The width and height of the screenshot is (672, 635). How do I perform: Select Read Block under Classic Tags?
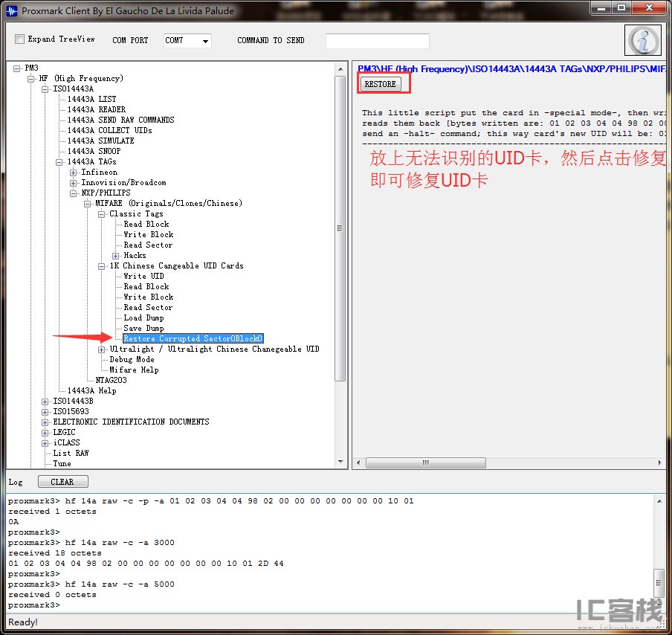pos(146,224)
